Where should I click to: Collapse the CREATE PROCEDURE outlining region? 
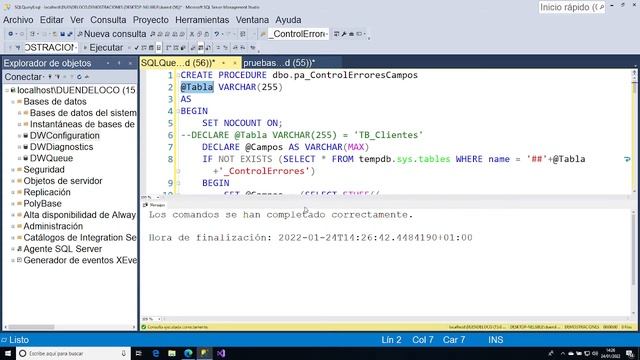pyautogui.click(x=178, y=75)
